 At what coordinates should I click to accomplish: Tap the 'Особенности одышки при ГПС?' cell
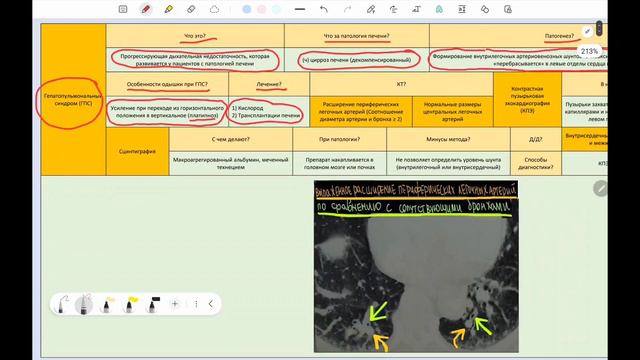167,84
